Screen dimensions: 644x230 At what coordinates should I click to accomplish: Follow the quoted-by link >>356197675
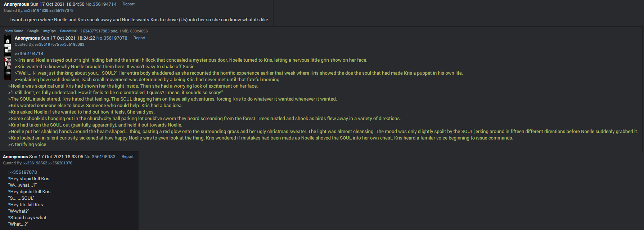[47, 45]
